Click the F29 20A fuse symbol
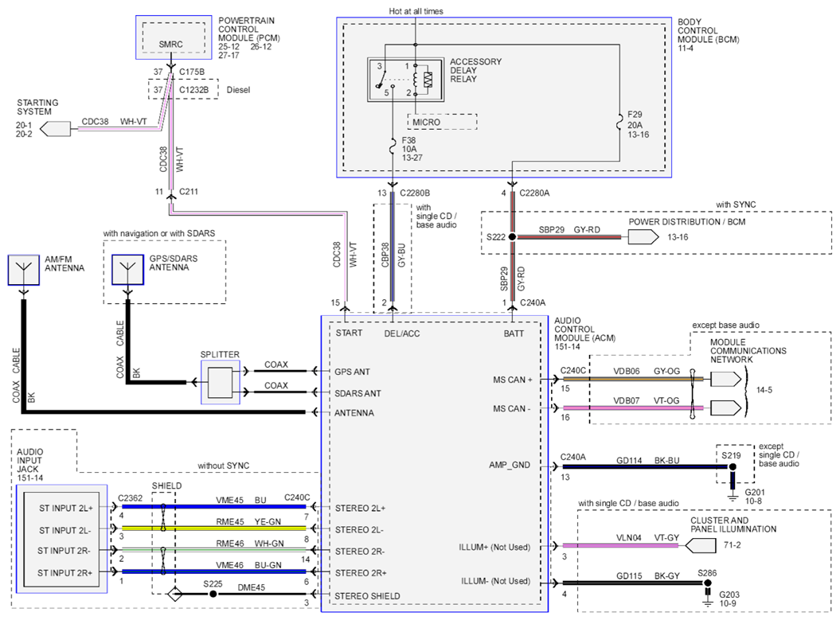This screenshot has height=620, width=840. coord(619,123)
